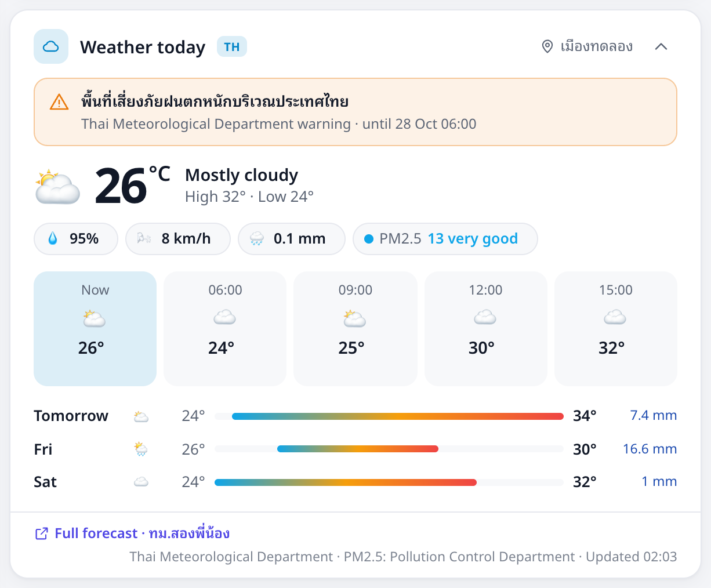Click the cloud icon in the 12:00 card
Image resolution: width=711 pixels, height=588 pixels.
(485, 317)
